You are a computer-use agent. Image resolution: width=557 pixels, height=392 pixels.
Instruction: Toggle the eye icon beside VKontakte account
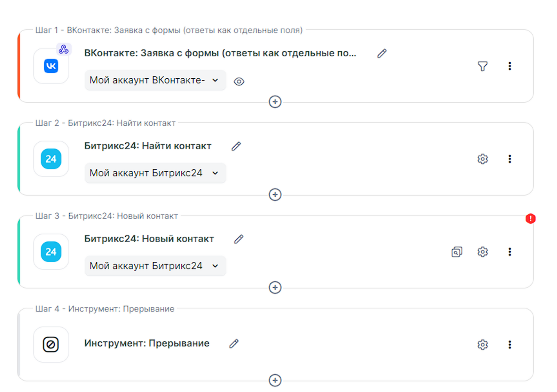coord(239,81)
